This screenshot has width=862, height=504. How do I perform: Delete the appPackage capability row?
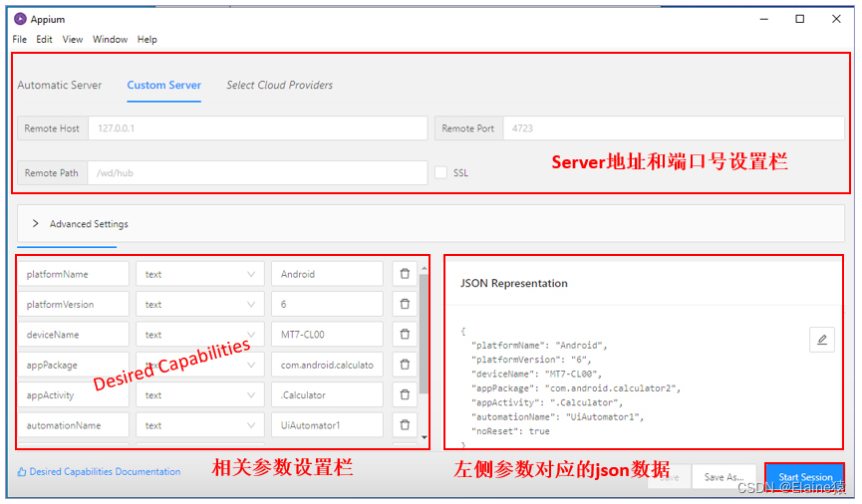(x=405, y=365)
